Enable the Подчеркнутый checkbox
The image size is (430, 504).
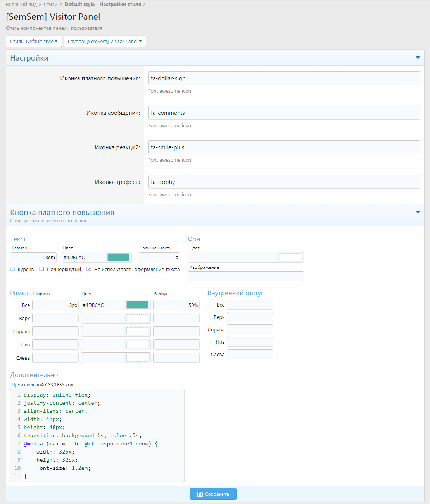[x=42, y=269]
